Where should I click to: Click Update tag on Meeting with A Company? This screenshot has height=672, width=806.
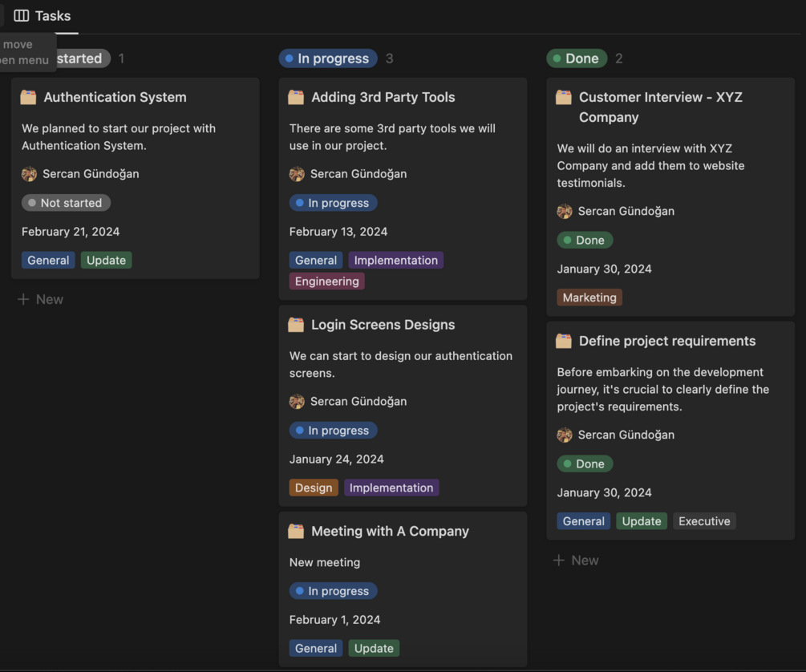(x=374, y=649)
